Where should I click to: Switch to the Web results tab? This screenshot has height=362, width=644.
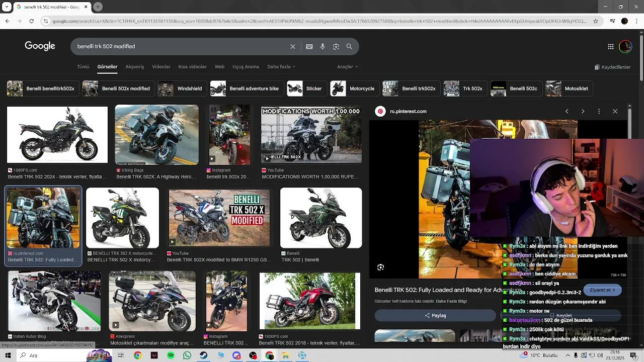click(x=219, y=66)
